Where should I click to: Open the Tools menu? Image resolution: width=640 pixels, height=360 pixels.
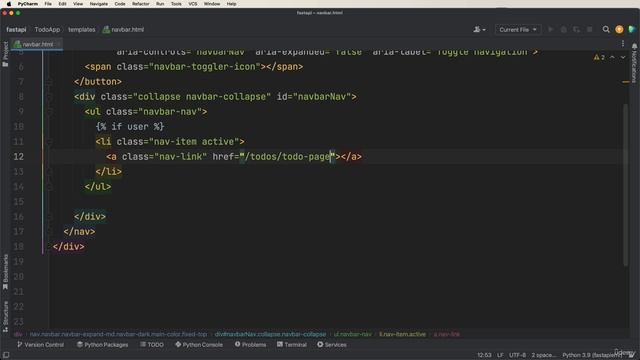coord(176,4)
